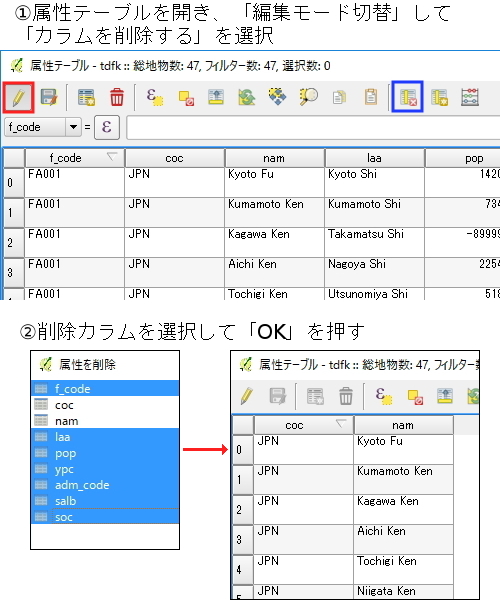This screenshot has height=600, width=500.
Task: Select row 0 header in upper table
Action: coord(14,183)
